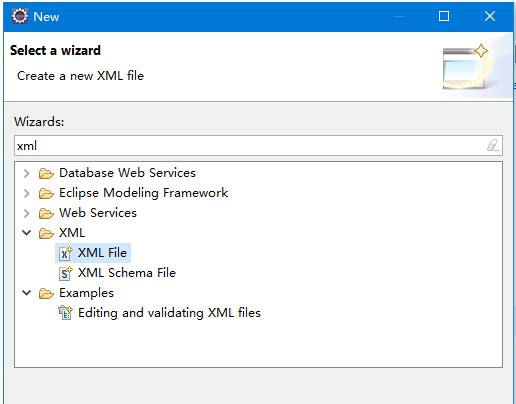Collapse the Examples category
516x404 pixels.
pyautogui.click(x=27, y=293)
